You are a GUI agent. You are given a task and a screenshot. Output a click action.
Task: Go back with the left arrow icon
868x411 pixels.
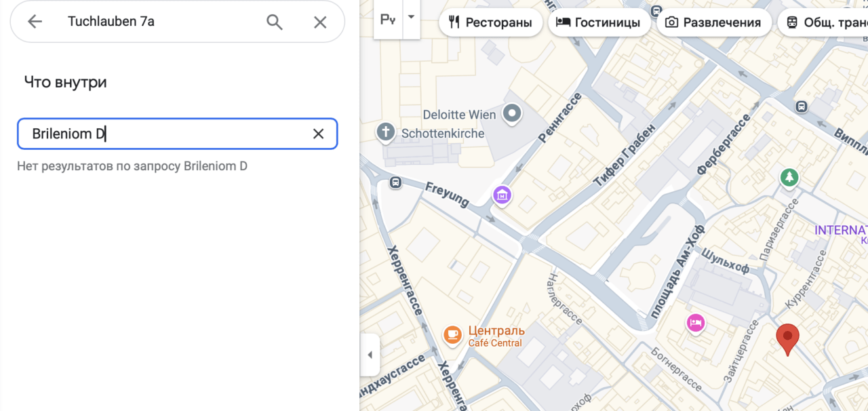(x=35, y=22)
